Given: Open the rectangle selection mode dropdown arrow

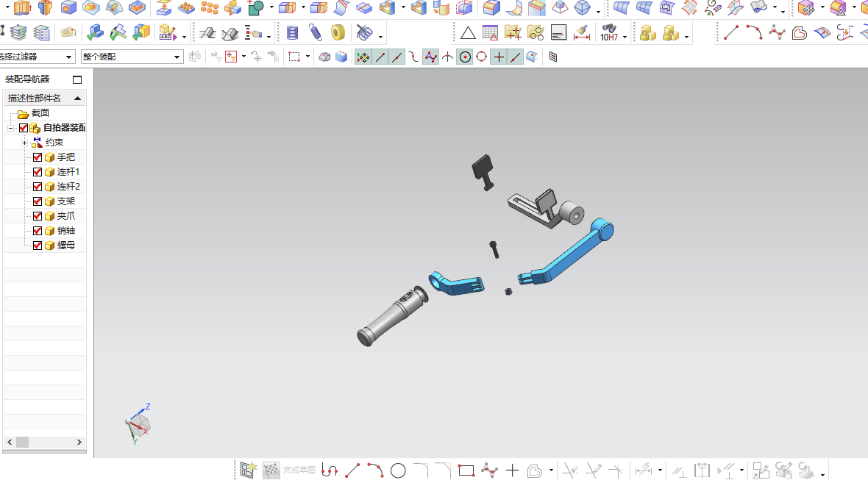Looking at the screenshot, I should pos(307,57).
